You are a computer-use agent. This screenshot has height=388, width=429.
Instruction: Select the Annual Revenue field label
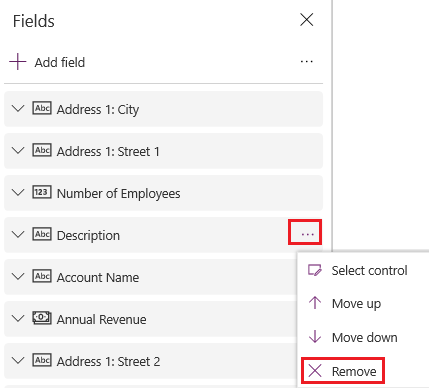pyautogui.click(x=101, y=319)
